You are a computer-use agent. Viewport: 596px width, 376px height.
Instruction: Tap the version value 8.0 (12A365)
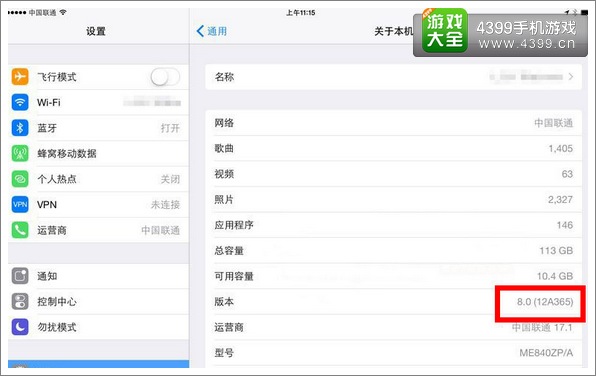545,302
